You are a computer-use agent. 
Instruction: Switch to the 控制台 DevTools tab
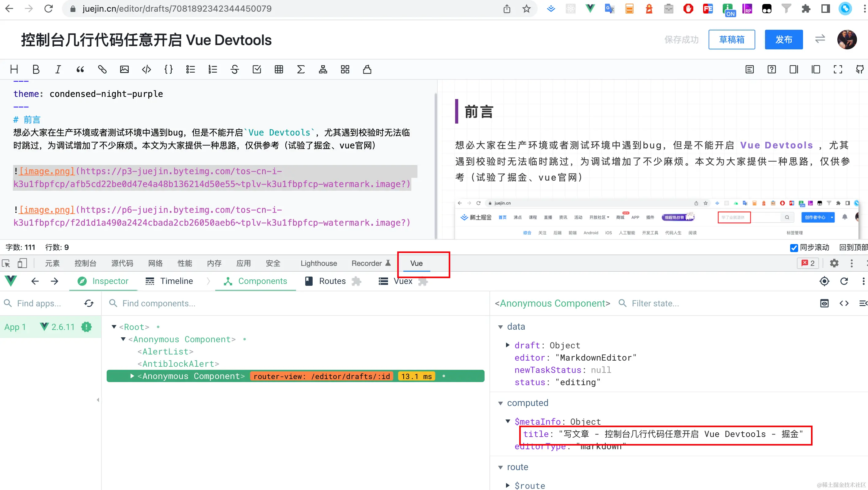pos(85,263)
